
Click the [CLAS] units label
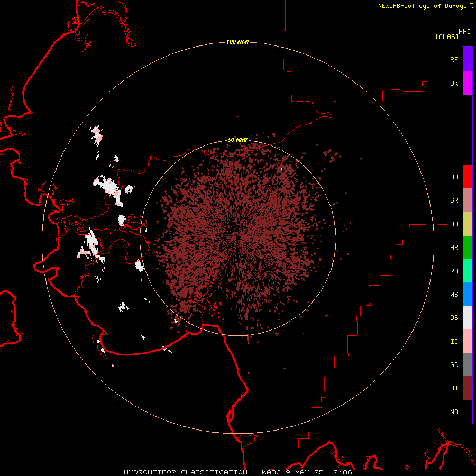(x=447, y=36)
